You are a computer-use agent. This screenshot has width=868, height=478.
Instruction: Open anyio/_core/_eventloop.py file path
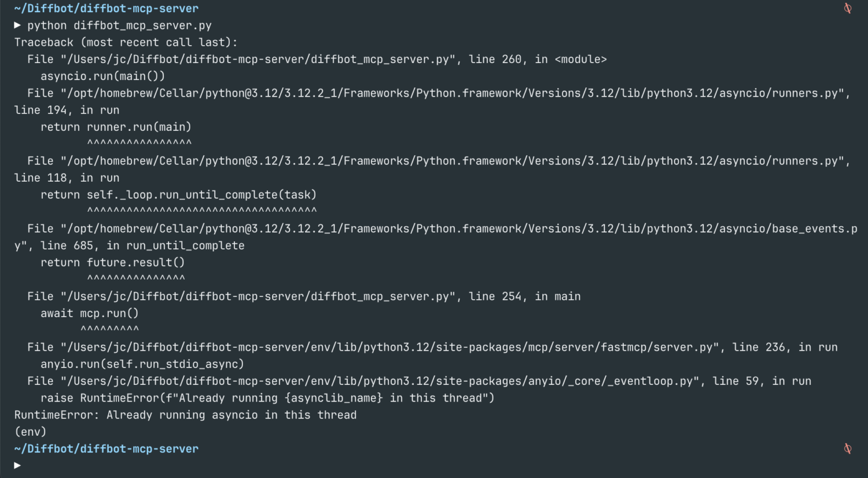click(x=380, y=381)
